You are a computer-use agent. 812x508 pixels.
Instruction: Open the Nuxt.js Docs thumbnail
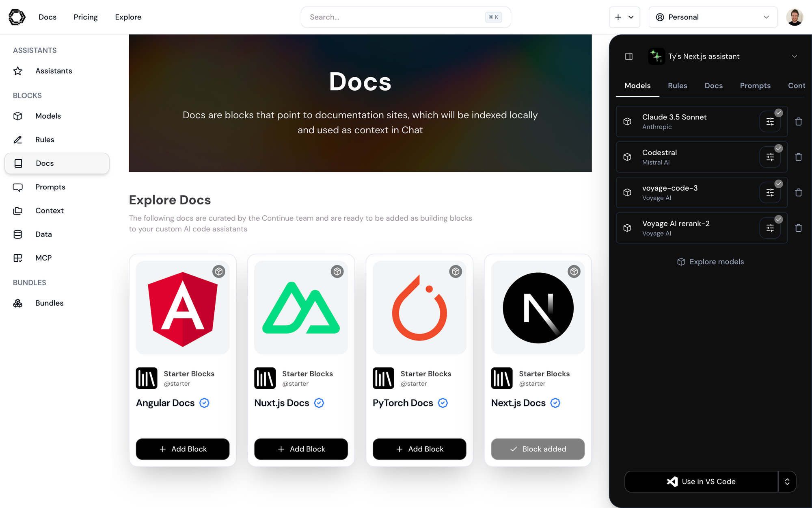point(301,308)
